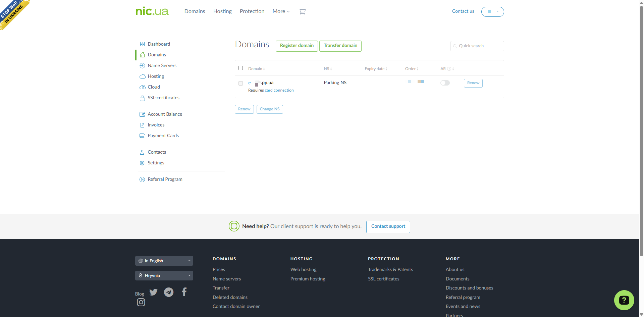This screenshot has height=317, width=644.
Task: Click the Register domain button
Action: tap(297, 46)
